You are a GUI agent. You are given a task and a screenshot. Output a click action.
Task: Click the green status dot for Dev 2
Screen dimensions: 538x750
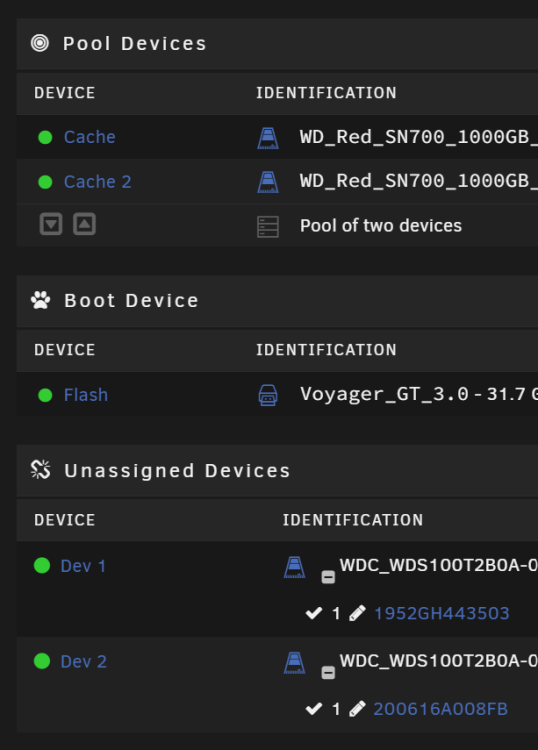pyautogui.click(x=42, y=661)
